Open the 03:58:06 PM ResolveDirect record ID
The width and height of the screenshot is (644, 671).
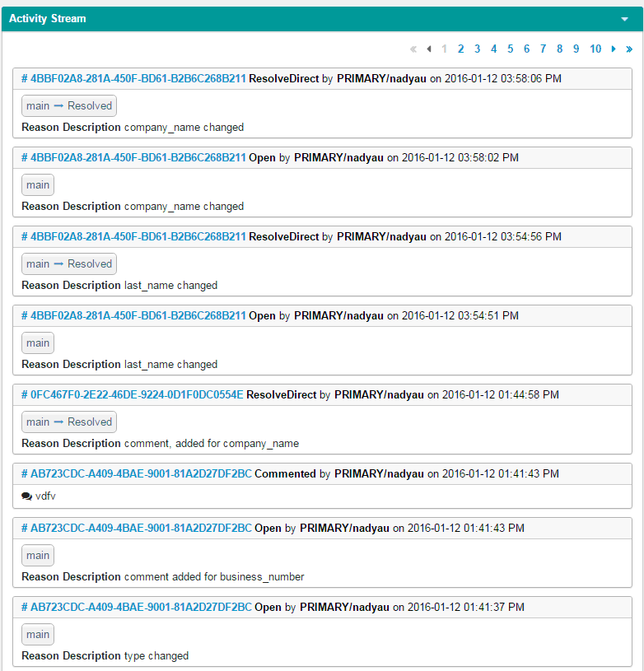[133, 79]
